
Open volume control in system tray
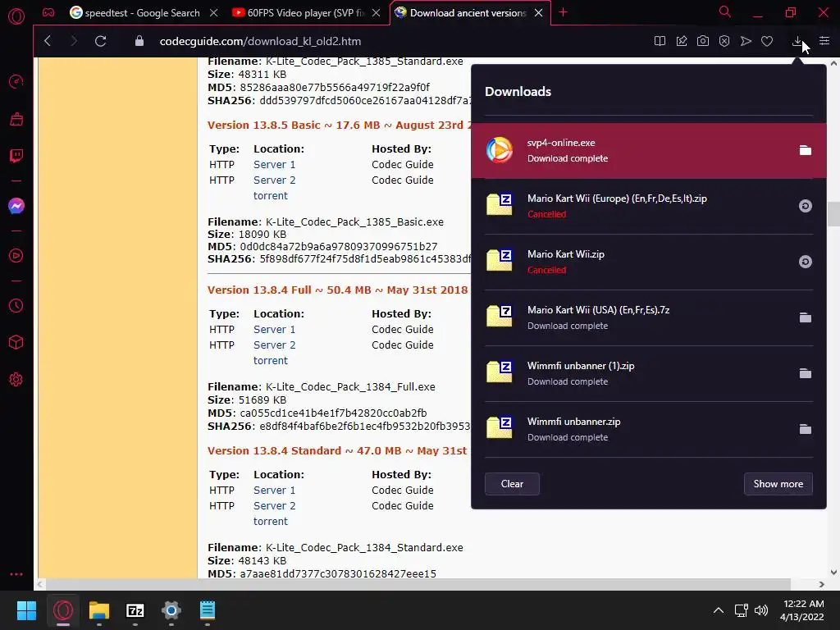click(760, 610)
